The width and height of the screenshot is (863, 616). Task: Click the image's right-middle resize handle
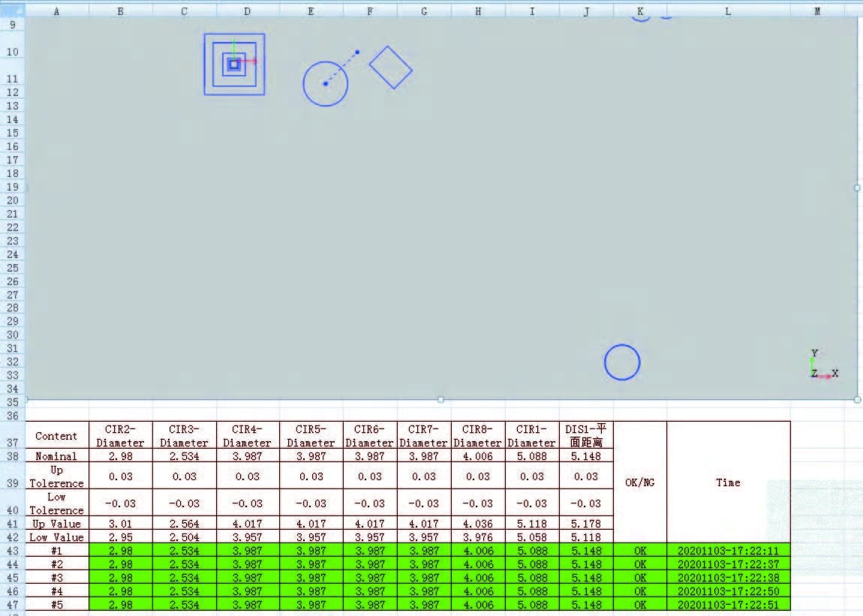click(857, 188)
